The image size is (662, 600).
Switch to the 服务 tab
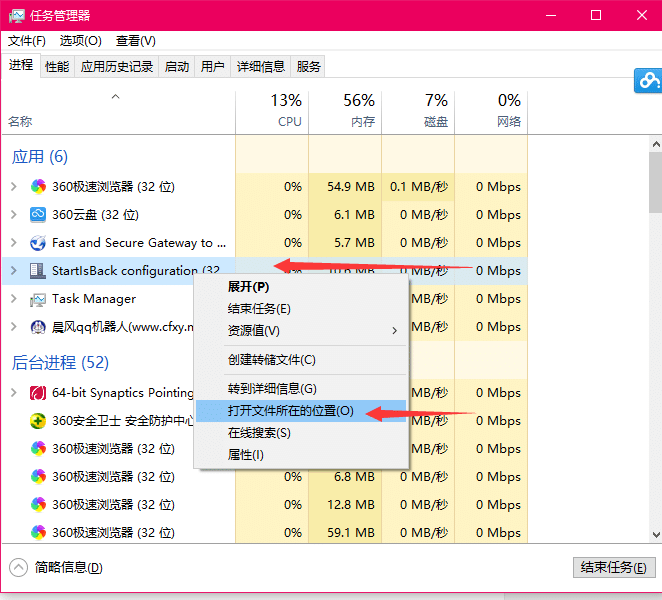[x=308, y=67]
